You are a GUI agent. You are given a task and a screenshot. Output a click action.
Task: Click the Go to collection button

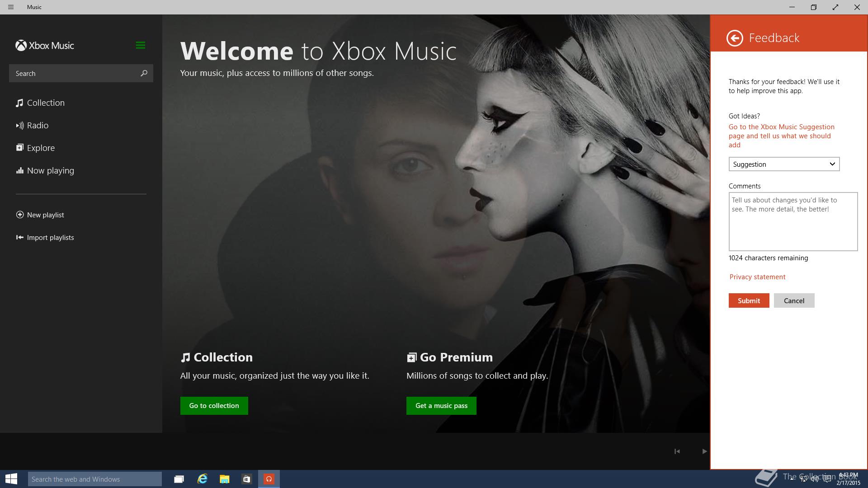pos(214,406)
